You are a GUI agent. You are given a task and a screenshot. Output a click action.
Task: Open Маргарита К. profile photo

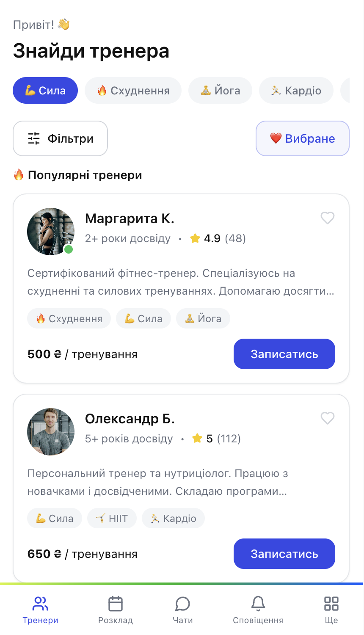[x=51, y=232]
